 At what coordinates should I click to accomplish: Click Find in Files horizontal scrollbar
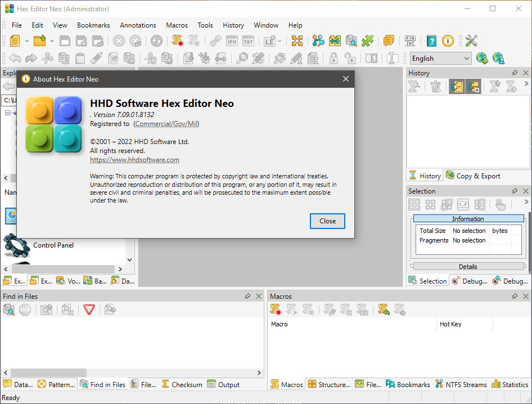coord(132,372)
